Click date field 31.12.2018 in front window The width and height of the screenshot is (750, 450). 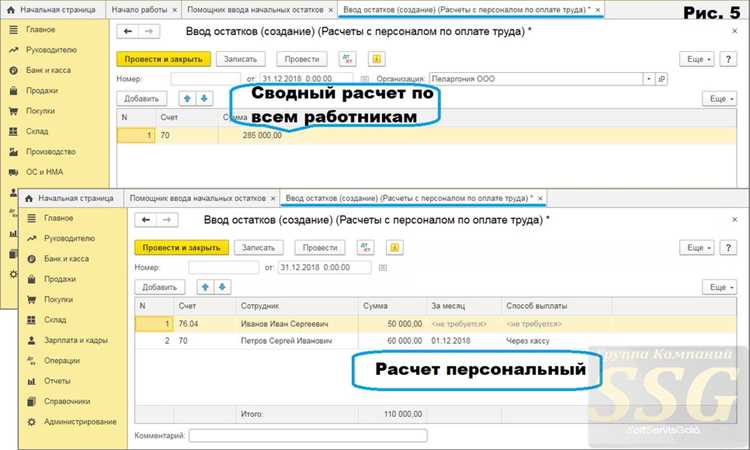click(324, 267)
